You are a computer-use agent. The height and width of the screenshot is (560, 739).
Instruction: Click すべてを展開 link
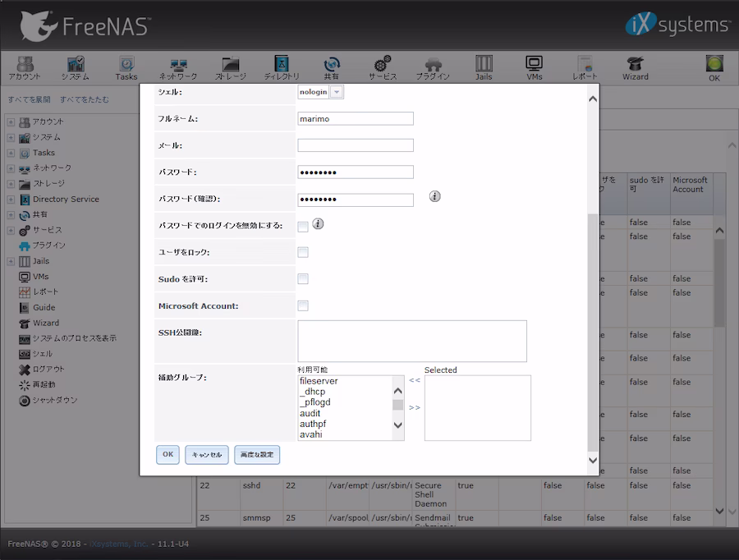pos(30,99)
